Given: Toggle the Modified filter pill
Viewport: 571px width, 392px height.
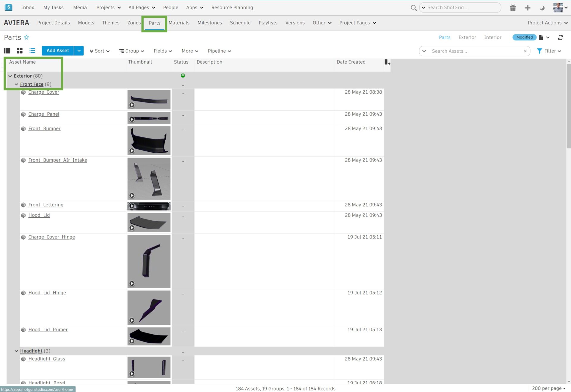Looking at the screenshot, I should (x=524, y=37).
